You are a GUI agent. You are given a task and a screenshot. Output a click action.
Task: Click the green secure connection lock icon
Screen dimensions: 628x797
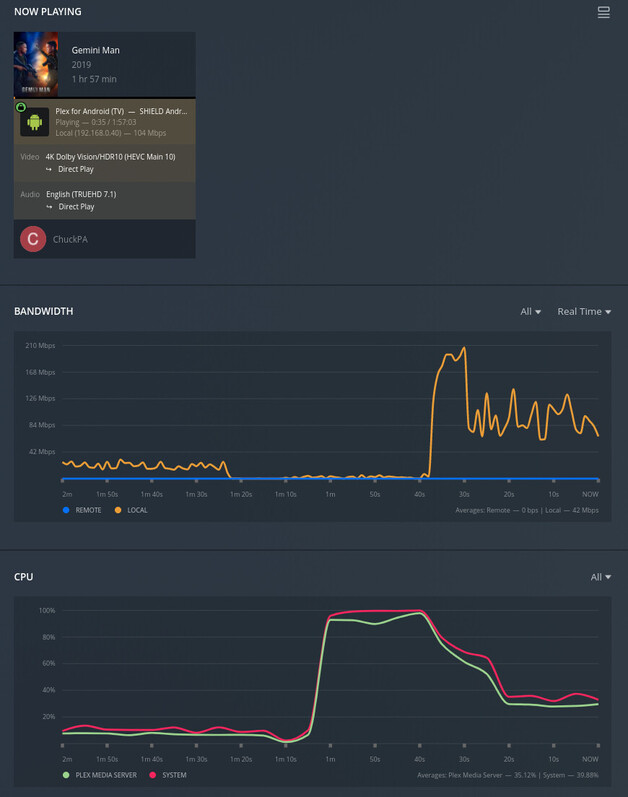(x=21, y=107)
